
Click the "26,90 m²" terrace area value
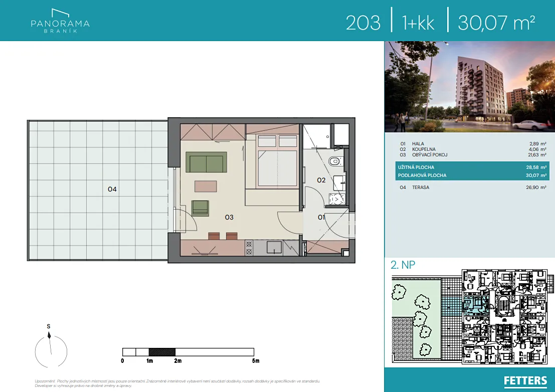tap(536, 187)
